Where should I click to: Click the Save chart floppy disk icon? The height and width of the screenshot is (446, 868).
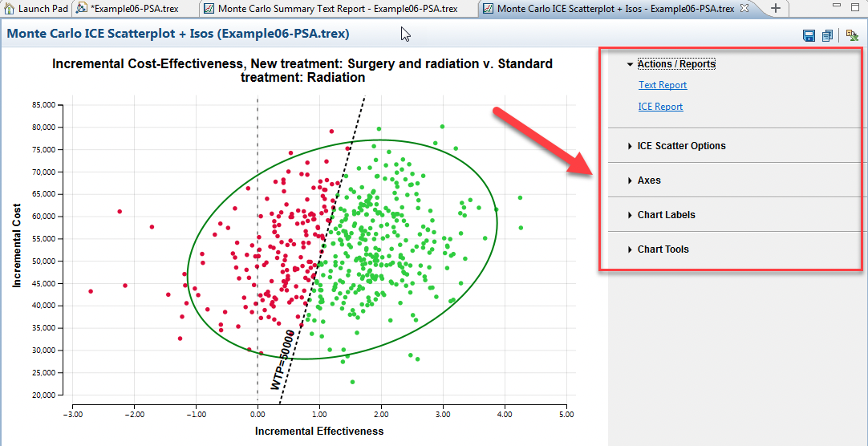pyautogui.click(x=809, y=35)
